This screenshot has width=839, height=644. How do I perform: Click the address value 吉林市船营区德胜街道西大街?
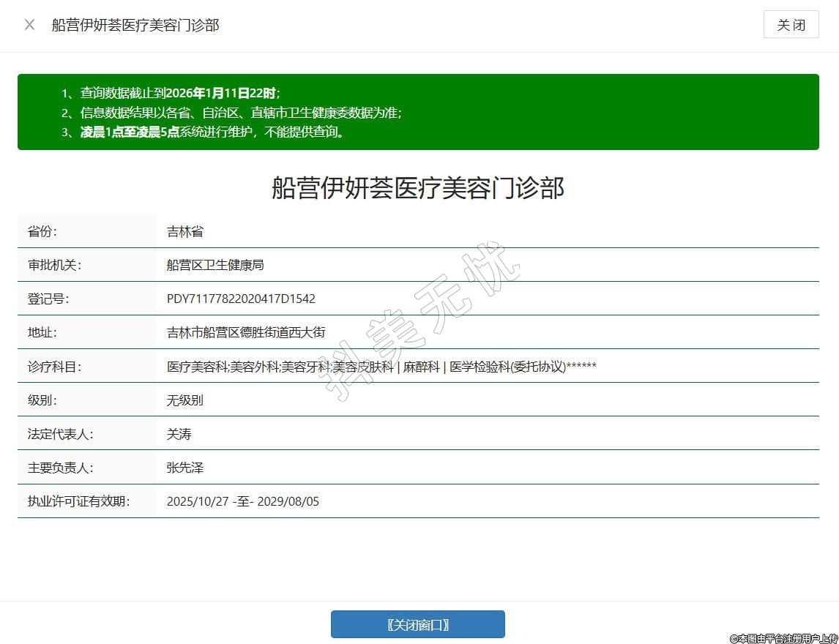(x=246, y=332)
